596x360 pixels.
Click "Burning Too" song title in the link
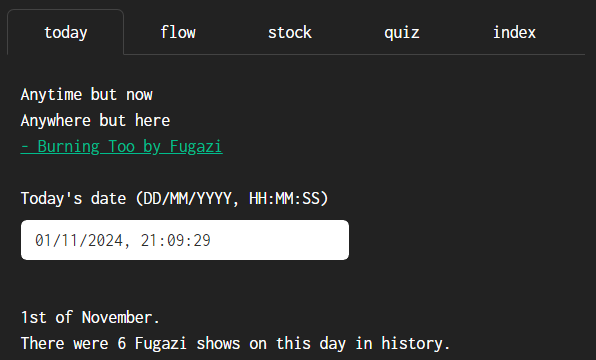pyautogui.click(x=86, y=146)
